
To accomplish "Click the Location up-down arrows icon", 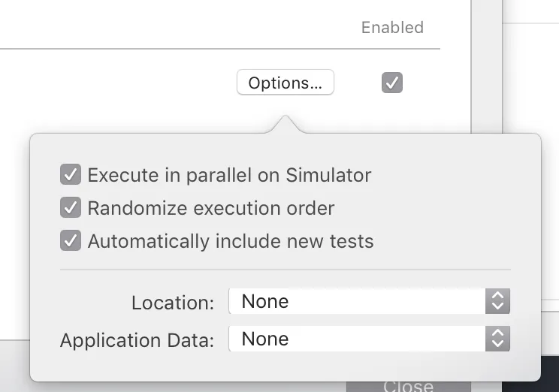I will [x=497, y=302].
